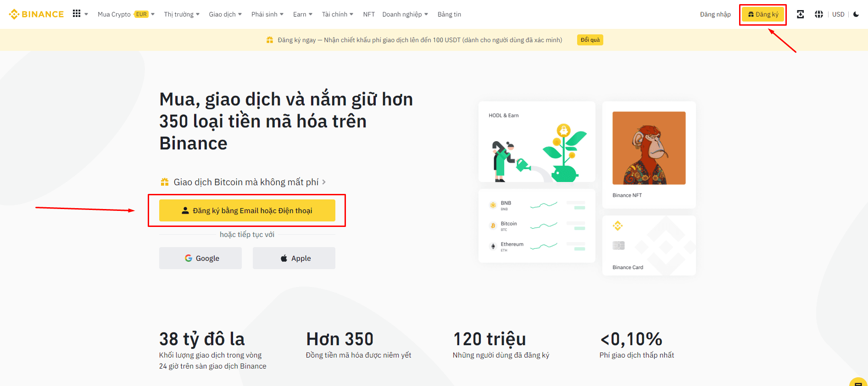This screenshot has width=868, height=386.
Task: Expand Mua Crypto dropdown
Action: 126,14
